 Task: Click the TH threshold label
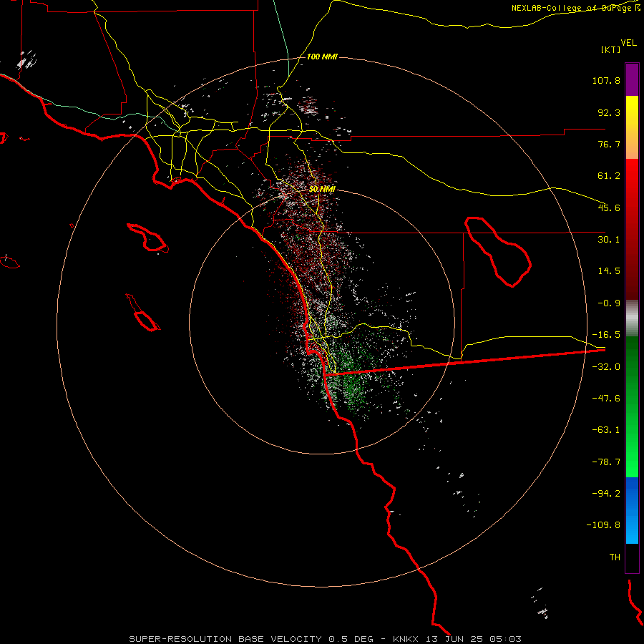coord(615,557)
